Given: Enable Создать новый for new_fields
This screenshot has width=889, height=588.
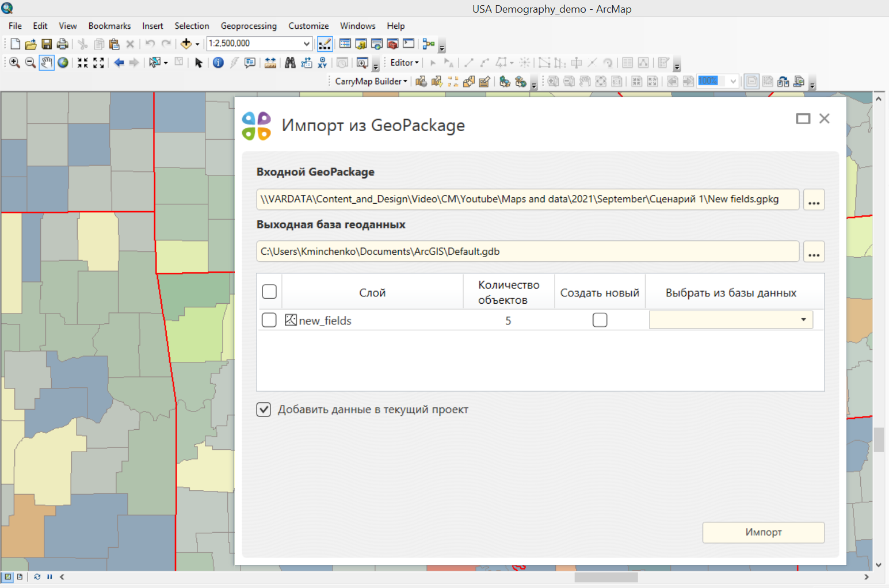Looking at the screenshot, I should [x=600, y=320].
